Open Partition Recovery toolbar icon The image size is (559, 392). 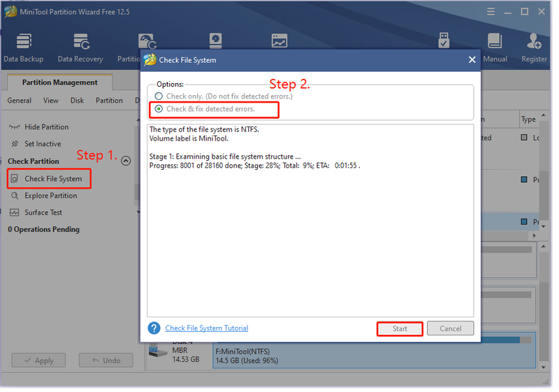(x=147, y=42)
